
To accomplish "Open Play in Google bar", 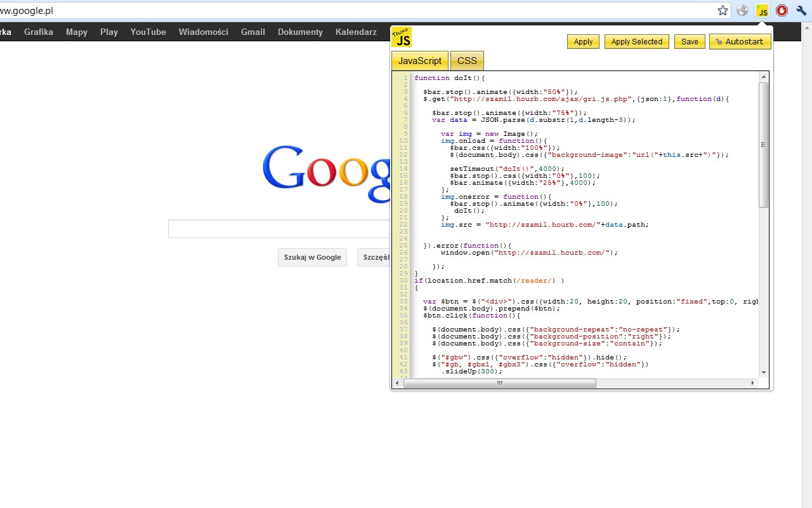I will click(109, 32).
